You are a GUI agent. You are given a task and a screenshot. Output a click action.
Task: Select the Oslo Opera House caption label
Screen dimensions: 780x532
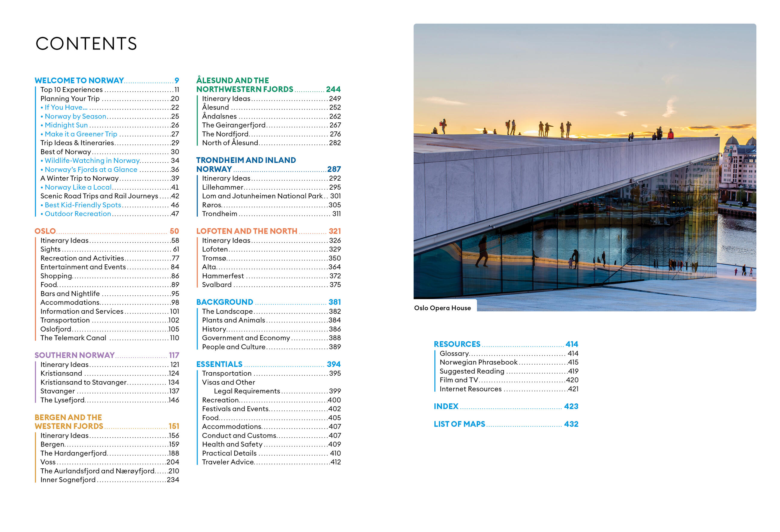[x=442, y=308]
